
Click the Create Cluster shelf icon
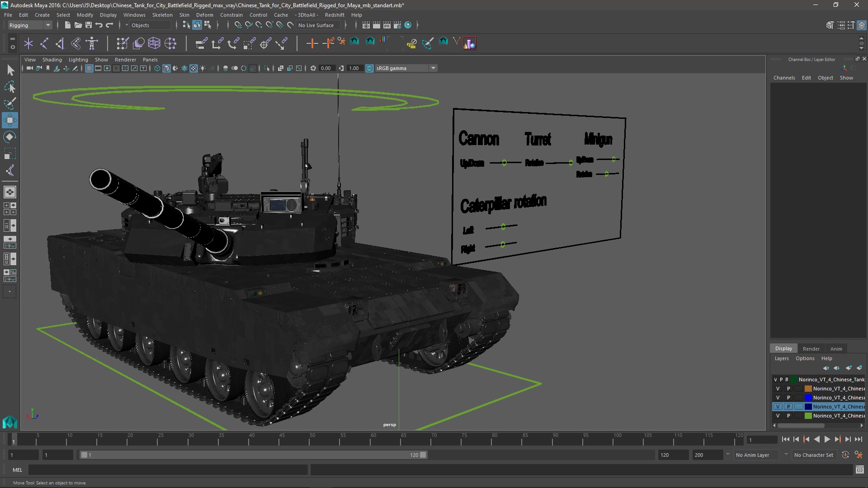point(170,43)
